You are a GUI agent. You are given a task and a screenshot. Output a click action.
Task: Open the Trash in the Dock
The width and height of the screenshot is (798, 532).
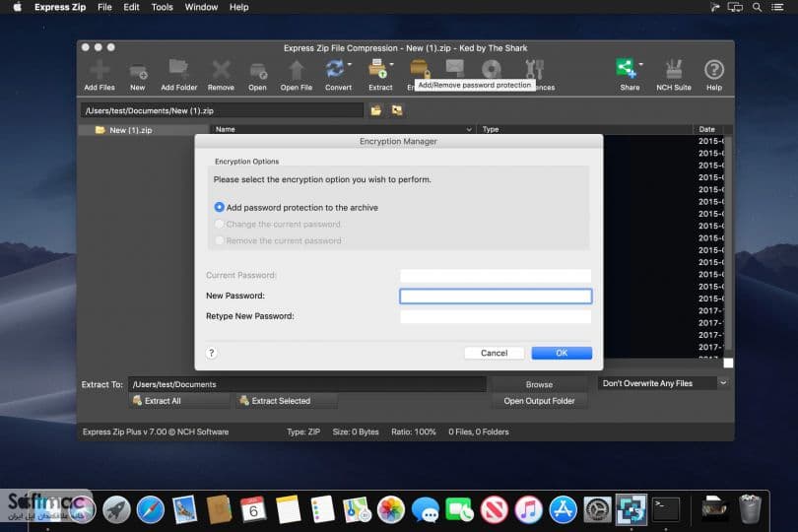[750, 509]
